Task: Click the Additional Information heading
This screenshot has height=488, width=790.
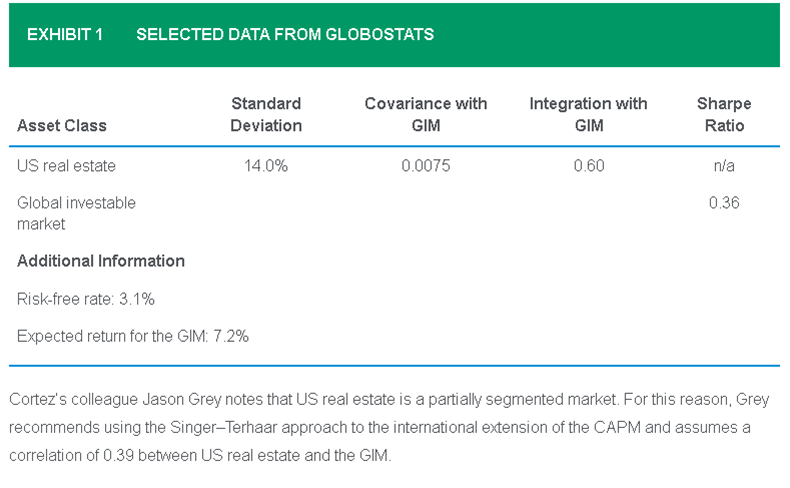Action: point(101,261)
